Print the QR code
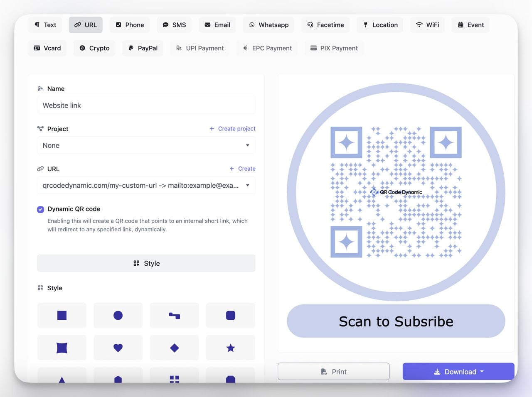The image size is (532, 397). click(x=334, y=372)
